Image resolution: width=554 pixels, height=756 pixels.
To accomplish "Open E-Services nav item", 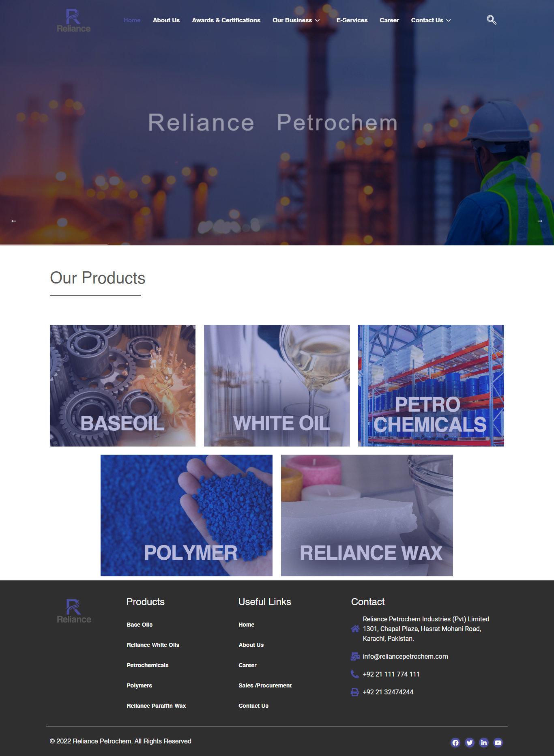I will pyautogui.click(x=352, y=20).
